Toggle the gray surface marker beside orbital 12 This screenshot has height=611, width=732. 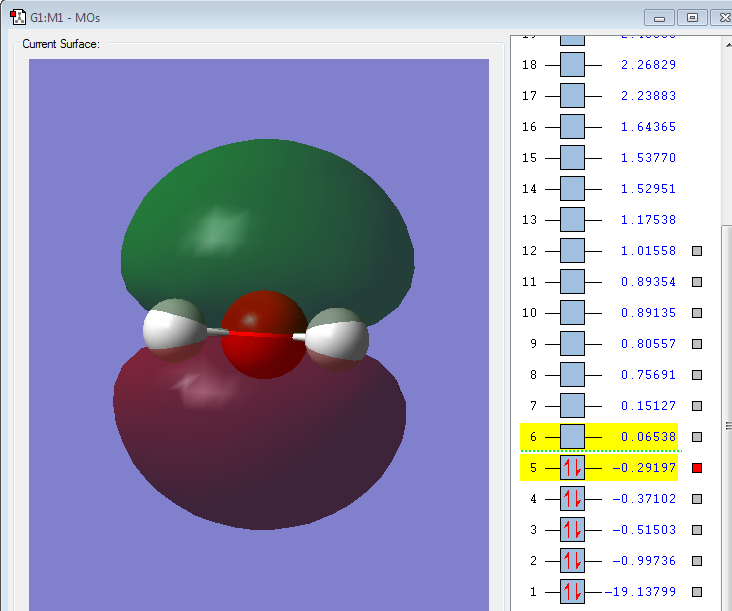pos(697,251)
